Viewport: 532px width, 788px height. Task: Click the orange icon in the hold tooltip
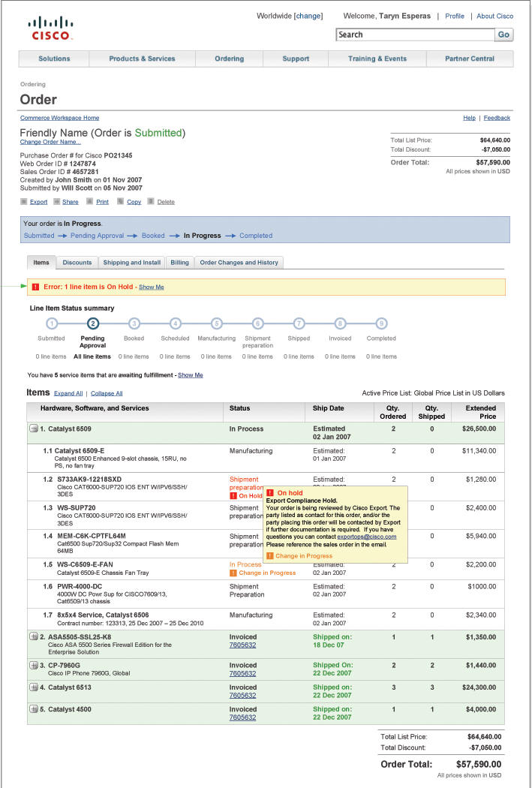(x=270, y=556)
